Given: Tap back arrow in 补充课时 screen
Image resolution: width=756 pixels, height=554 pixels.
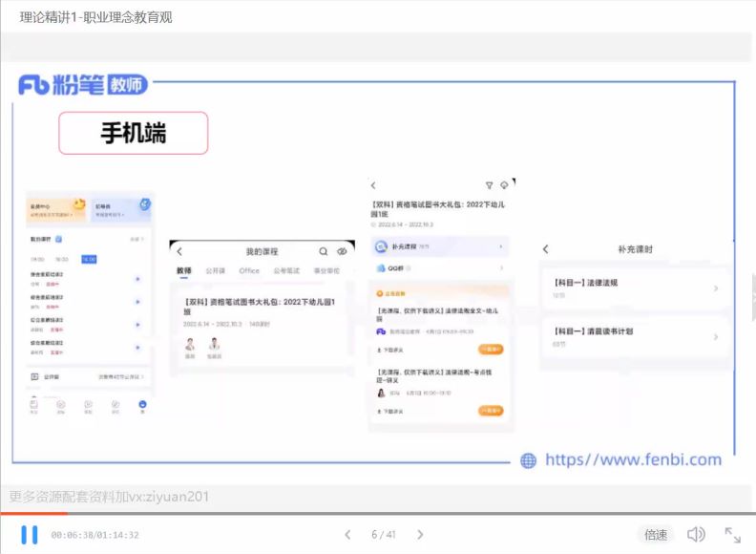Looking at the screenshot, I should coord(545,249).
